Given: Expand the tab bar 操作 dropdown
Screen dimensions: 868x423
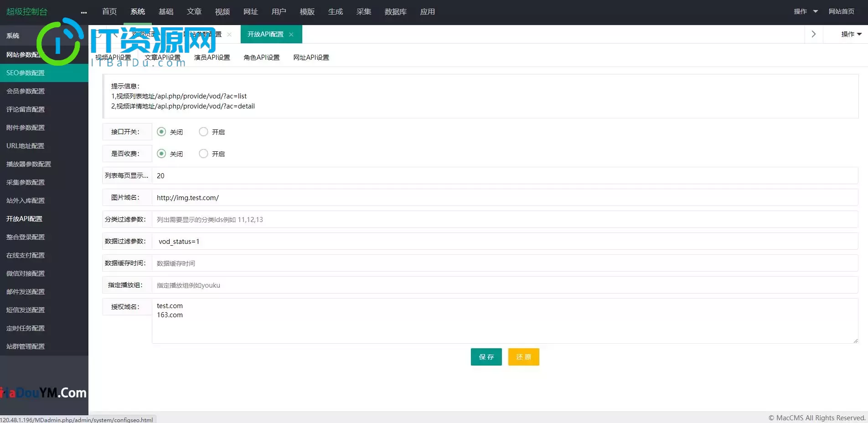Looking at the screenshot, I should point(851,34).
